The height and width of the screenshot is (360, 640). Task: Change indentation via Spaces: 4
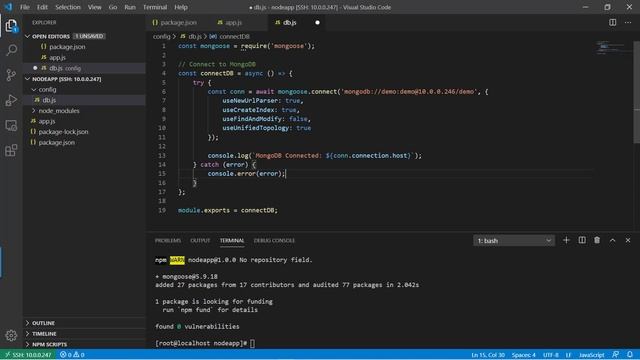coord(524,355)
